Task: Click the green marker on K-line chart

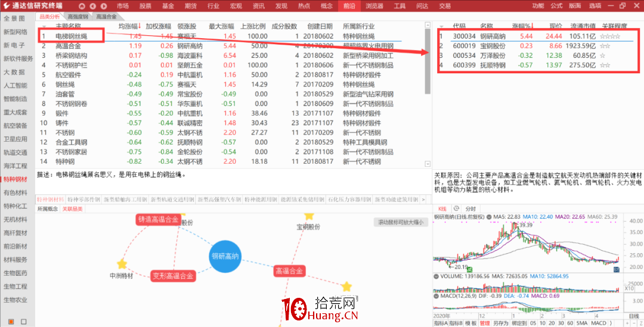Action: tap(469, 270)
